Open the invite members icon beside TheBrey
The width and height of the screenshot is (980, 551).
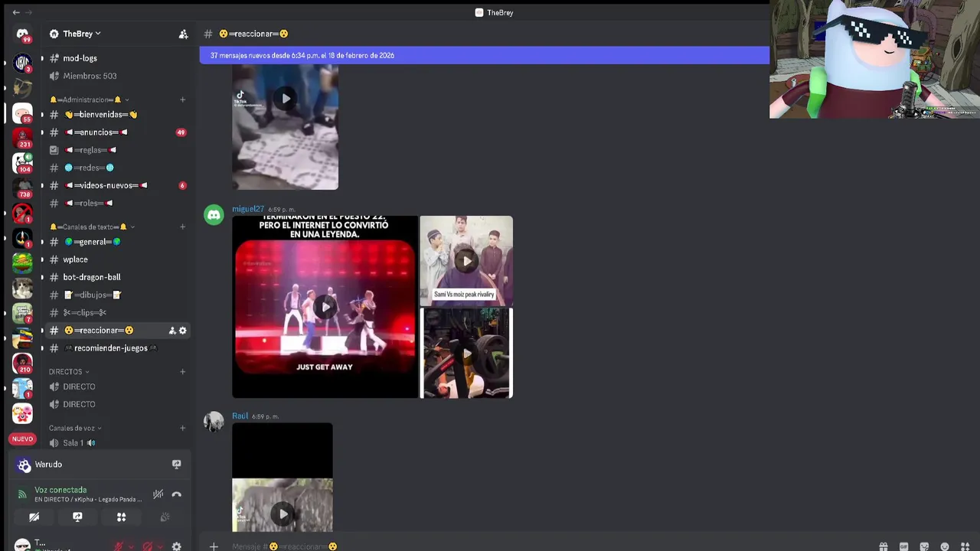[x=183, y=34]
